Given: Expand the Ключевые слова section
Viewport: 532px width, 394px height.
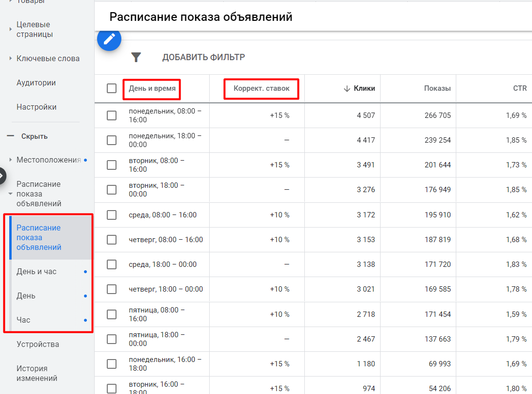Looking at the screenshot, I should (11, 58).
